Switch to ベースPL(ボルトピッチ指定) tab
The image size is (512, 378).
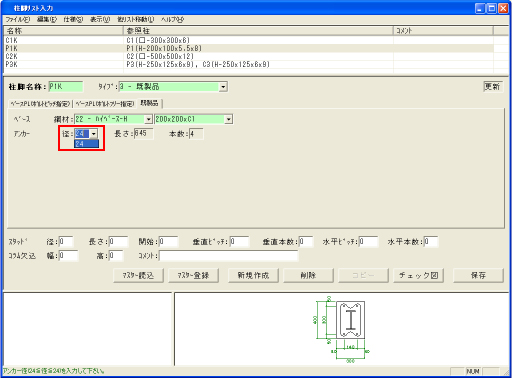click(40, 104)
